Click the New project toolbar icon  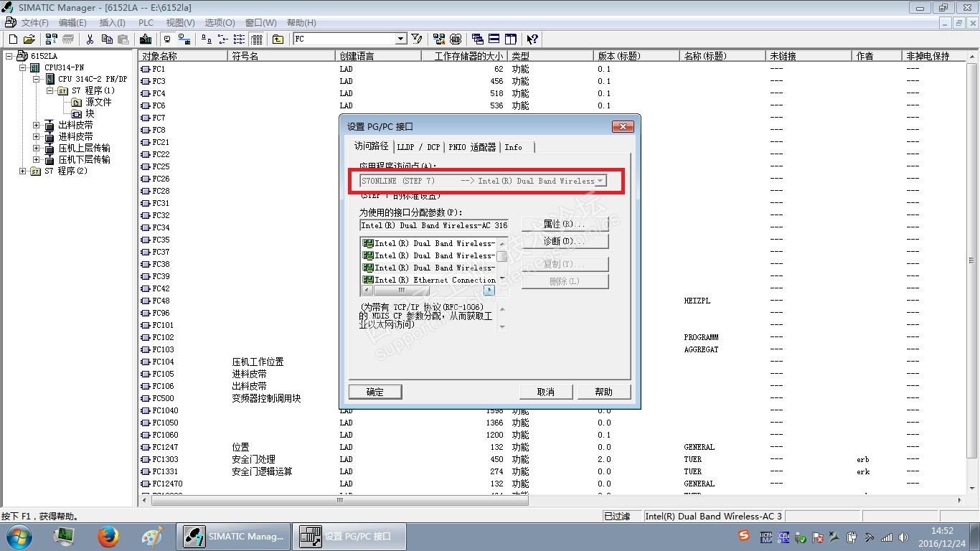13,39
